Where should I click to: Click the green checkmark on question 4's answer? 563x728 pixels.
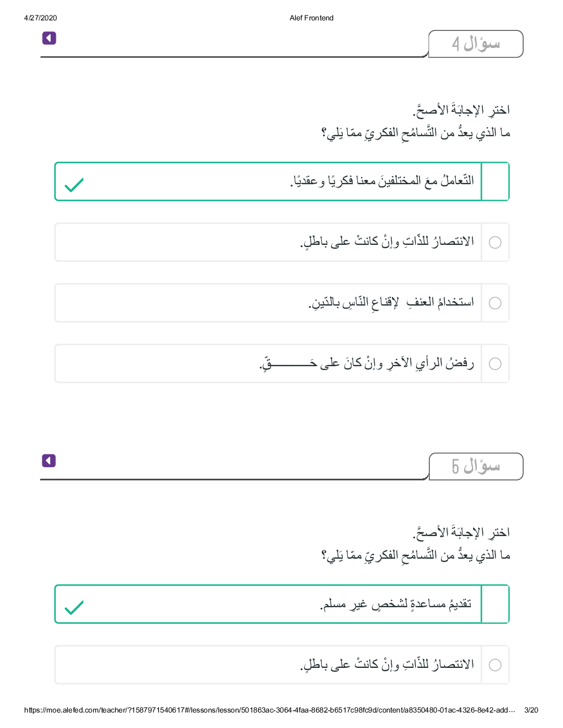pyautogui.click(x=74, y=185)
